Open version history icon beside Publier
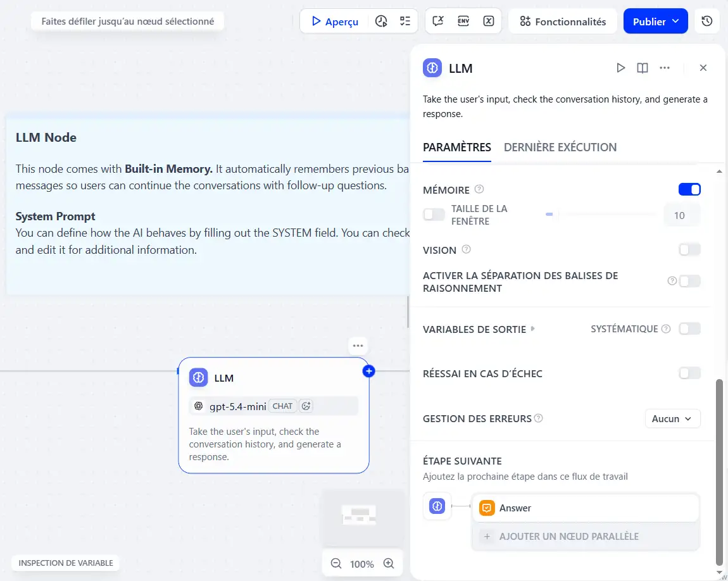The height and width of the screenshot is (581, 728). tap(706, 22)
